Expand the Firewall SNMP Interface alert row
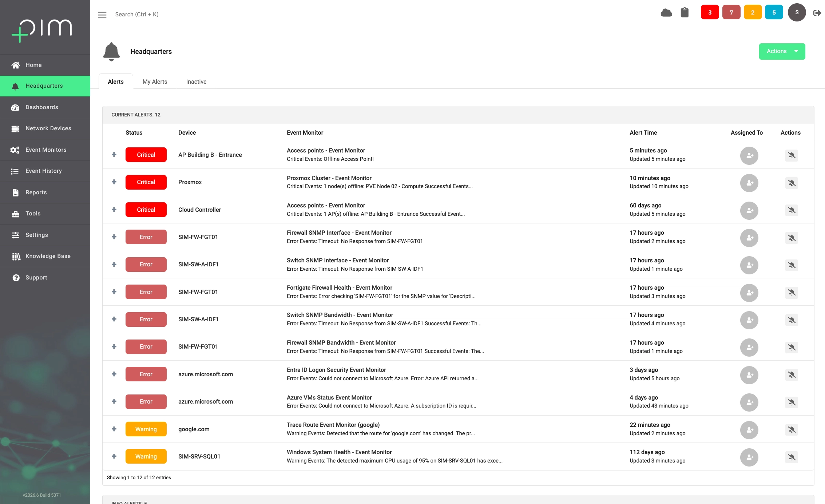 [x=114, y=237]
